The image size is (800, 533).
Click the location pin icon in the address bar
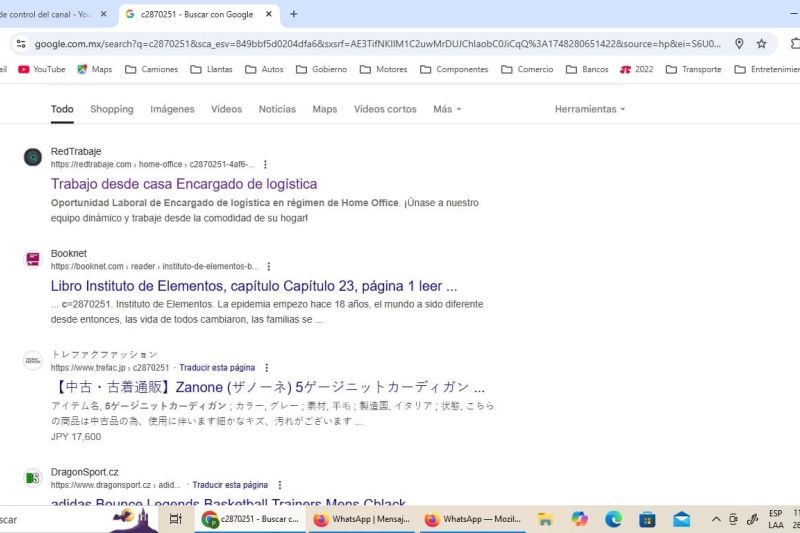click(x=739, y=44)
